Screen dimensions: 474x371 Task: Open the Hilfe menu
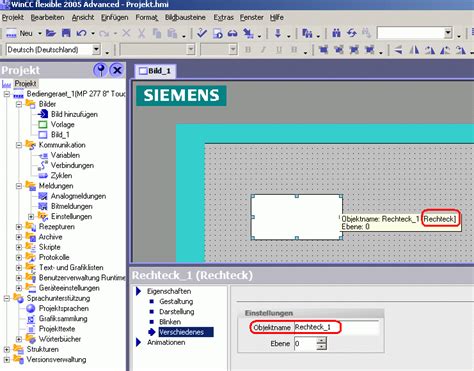[x=277, y=17]
